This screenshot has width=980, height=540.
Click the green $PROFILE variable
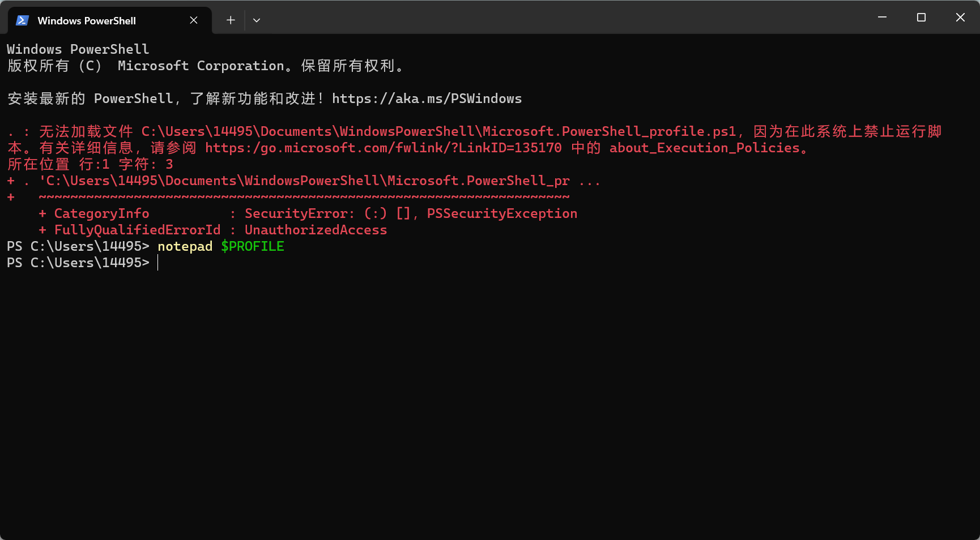point(253,246)
